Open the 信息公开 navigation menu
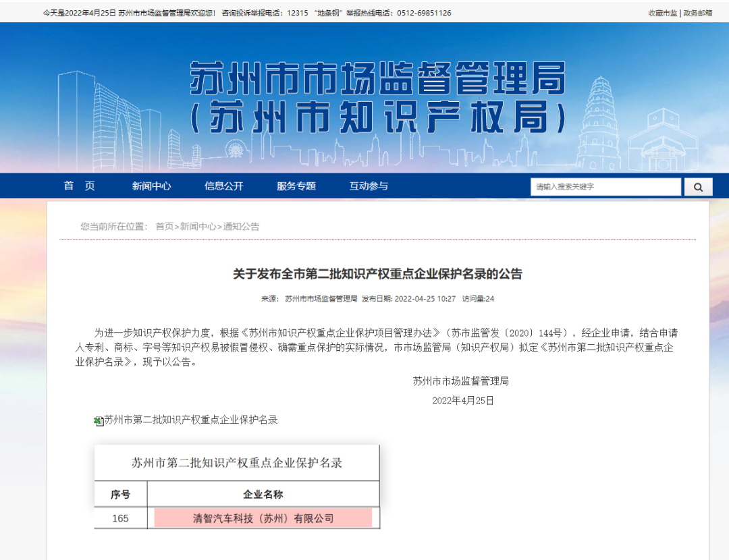This screenshot has height=560, width=729. (224, 186)
